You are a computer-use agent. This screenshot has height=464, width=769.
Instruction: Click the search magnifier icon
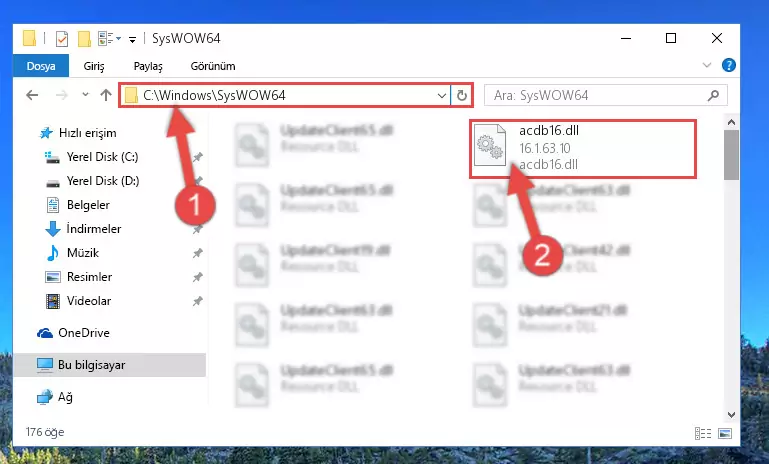click(x=714, y=95)
